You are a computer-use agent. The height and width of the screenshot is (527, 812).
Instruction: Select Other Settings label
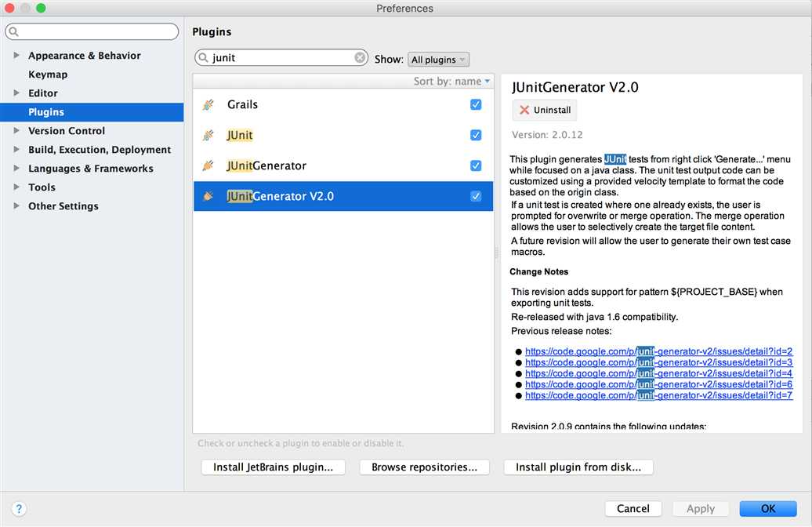pyautogui.click(x=63, y=205)
